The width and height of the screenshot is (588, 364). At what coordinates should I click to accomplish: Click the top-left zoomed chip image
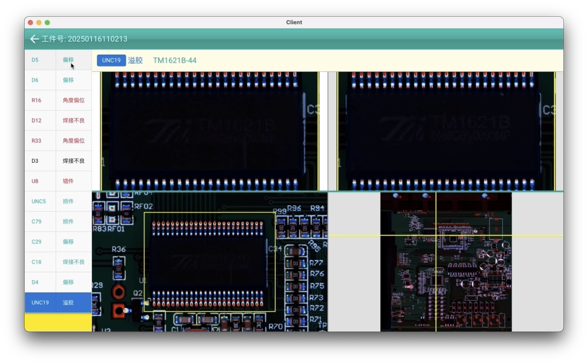pos(209,131)
